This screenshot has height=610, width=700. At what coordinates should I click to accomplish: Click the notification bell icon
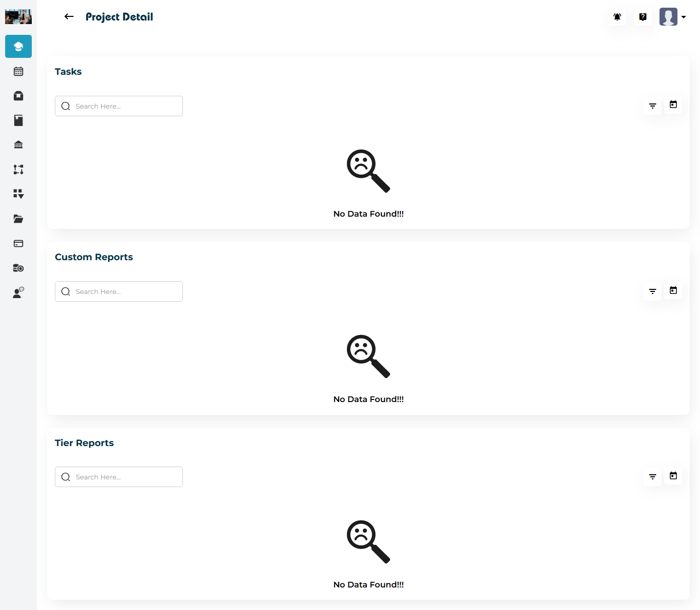pos(617,17)
